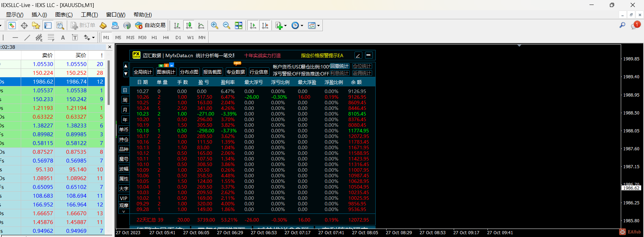The image size is (644, 237).
Task: Select the 周 weekly period tab
Action: 125,100
